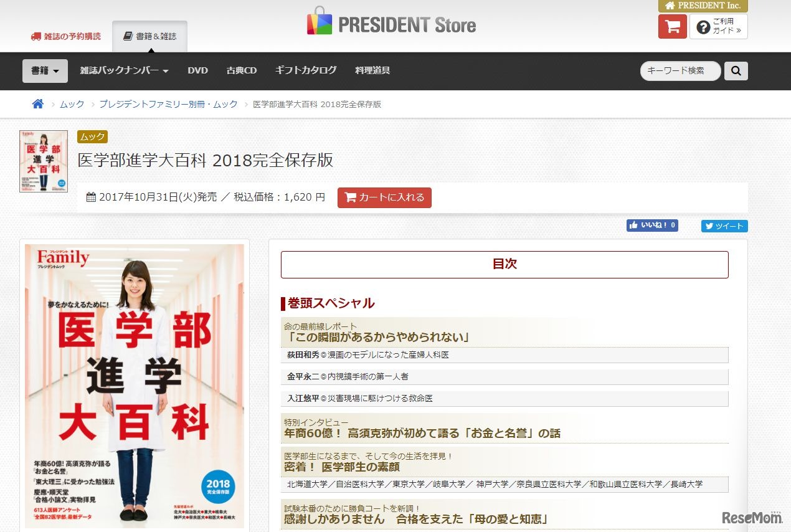The width and height of the screenshot is (791, 532).
Task: Select the book icon on the 書籍＆雑誌 tab
Action: tap(129, 35)
